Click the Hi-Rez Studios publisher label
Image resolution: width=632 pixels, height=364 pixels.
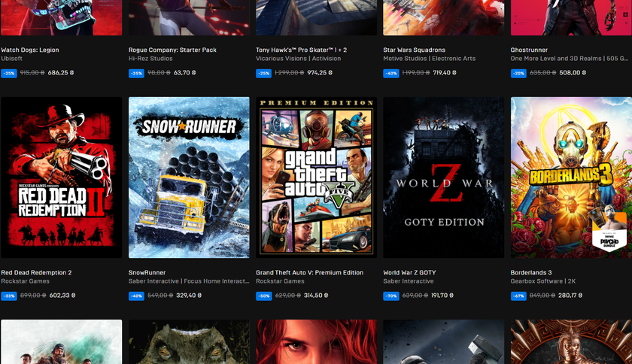coord(150,59)
